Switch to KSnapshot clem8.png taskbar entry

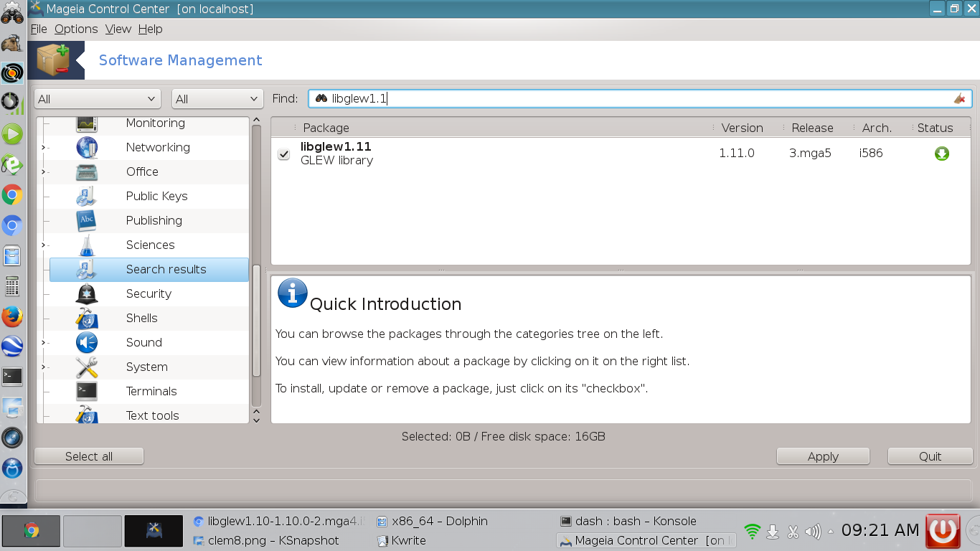coord(267,540)
